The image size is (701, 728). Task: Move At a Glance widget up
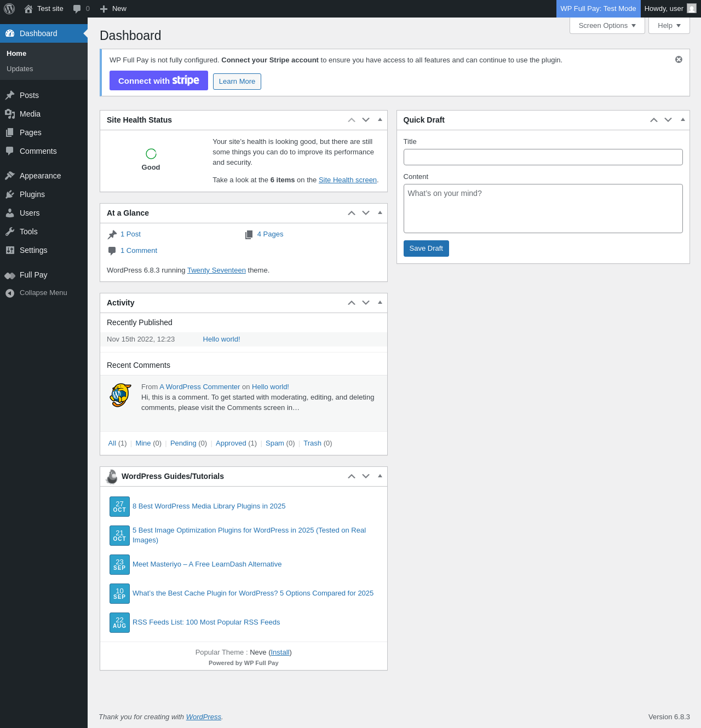pyautogui.click(x=352, y=213)
